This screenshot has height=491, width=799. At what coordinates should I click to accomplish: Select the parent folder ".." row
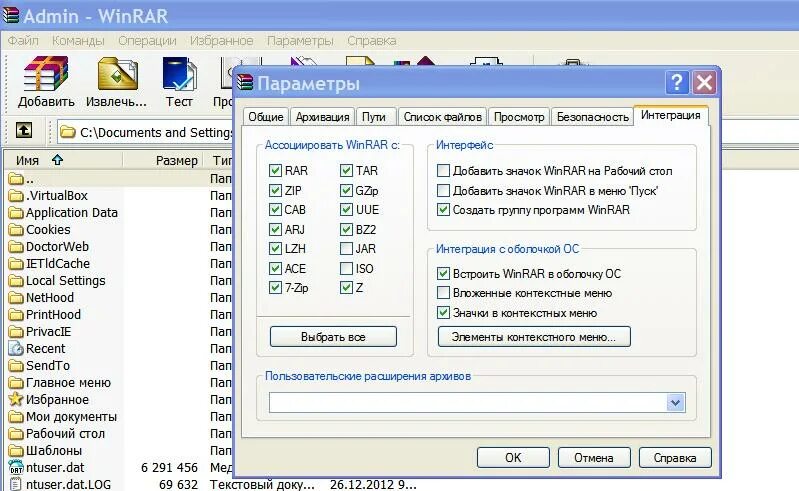click(x=118, y=179)
